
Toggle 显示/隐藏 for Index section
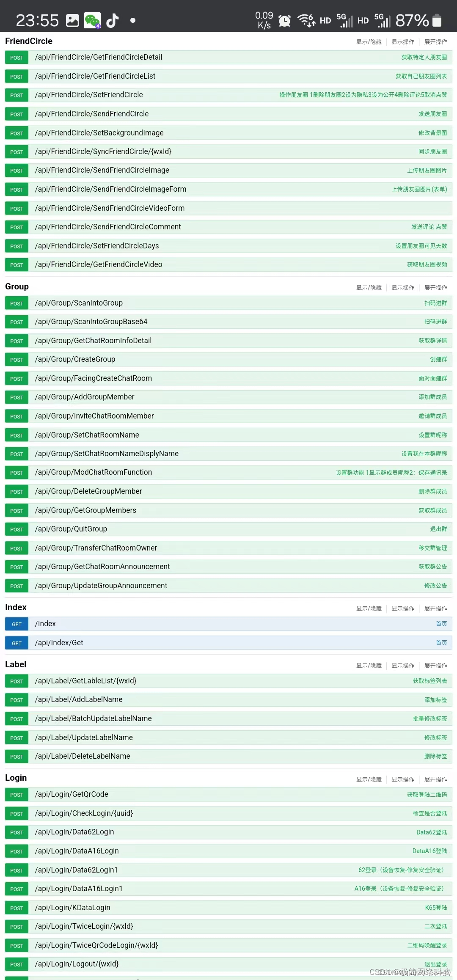click(x=369, y=608)
